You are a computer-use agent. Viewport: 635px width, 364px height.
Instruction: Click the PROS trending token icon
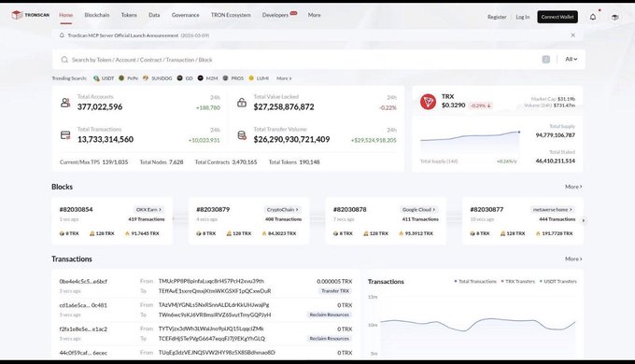coord(226,78)
